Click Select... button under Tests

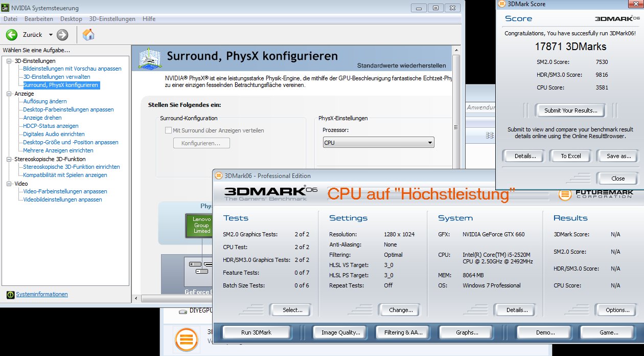point(292,310)
